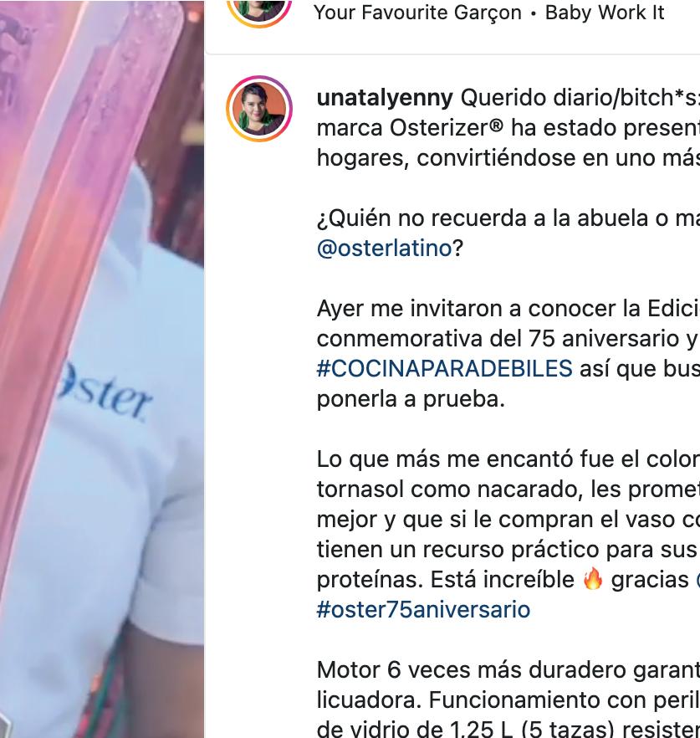The image size is (700, 738).
Task: Open the @osterlatino mention
Action: coord(385,248)
